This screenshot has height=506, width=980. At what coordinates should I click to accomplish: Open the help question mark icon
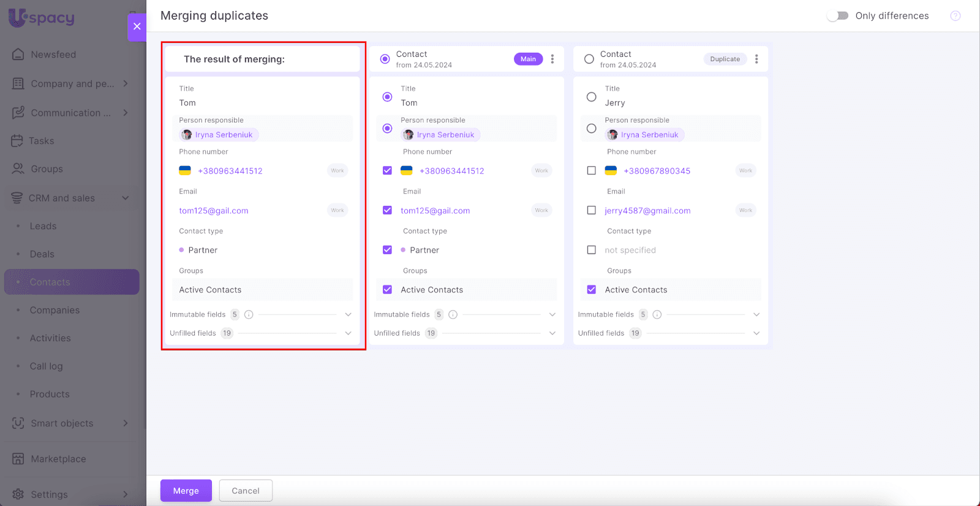point(955,16)
